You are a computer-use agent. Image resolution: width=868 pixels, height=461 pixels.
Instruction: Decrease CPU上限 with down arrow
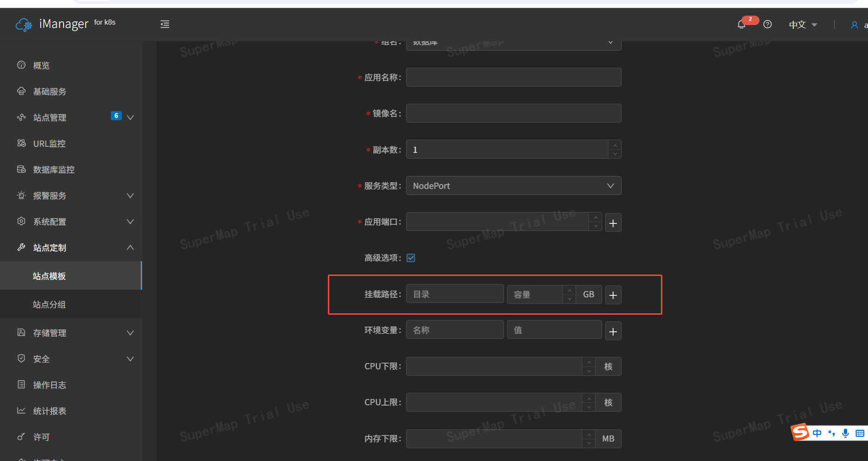point(589,407)
